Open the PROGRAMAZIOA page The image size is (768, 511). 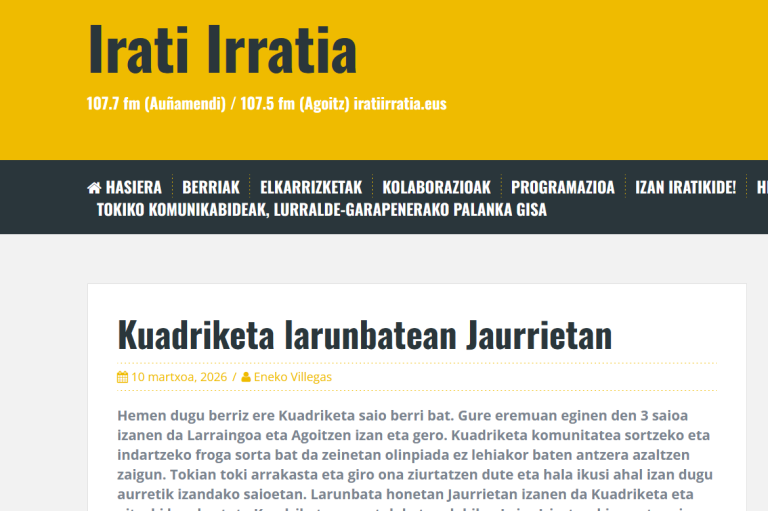coord(562,187)
